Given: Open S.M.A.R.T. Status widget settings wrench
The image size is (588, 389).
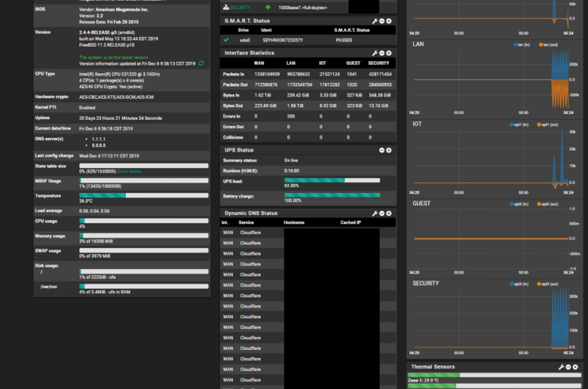Looking at the screenshot, I should pyautogui.click(x=375, y=21).
